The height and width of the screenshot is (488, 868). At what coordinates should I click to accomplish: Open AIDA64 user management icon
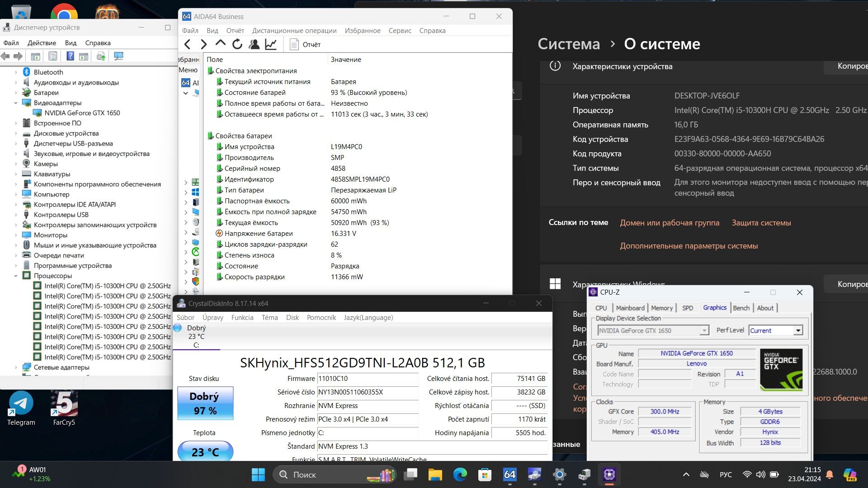254,44
